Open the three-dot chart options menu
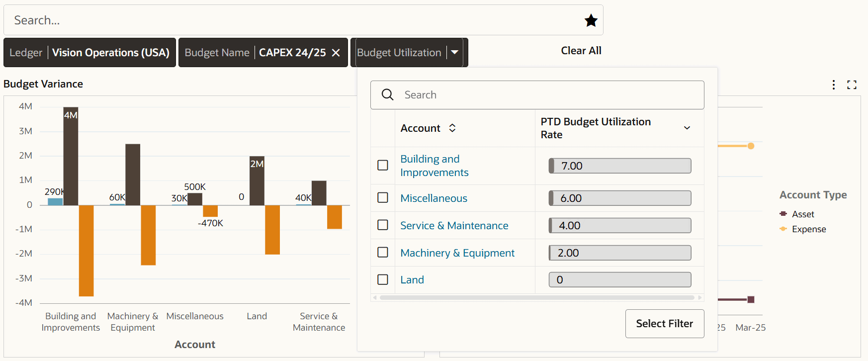The image size is (868, 361). point(834,85)
